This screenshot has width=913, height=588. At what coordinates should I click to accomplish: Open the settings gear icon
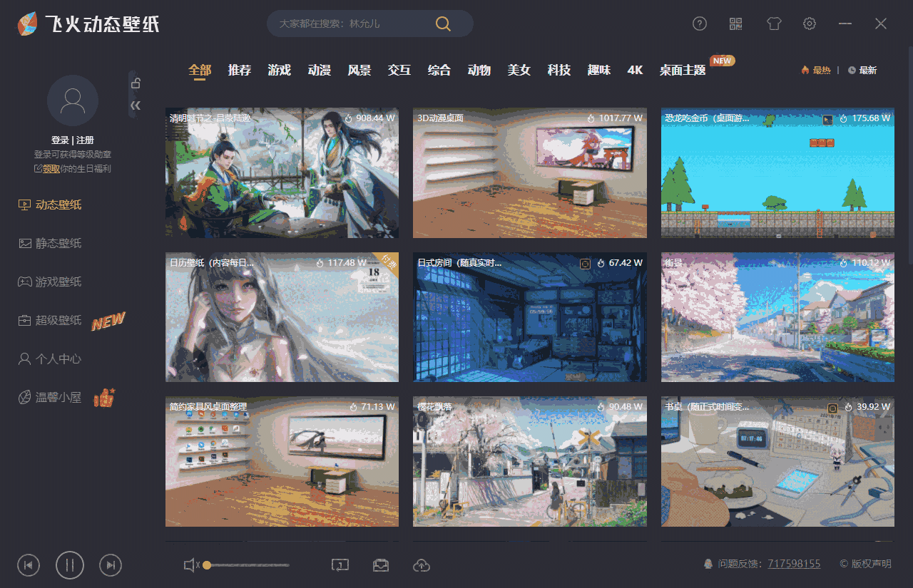pos(810,24)
